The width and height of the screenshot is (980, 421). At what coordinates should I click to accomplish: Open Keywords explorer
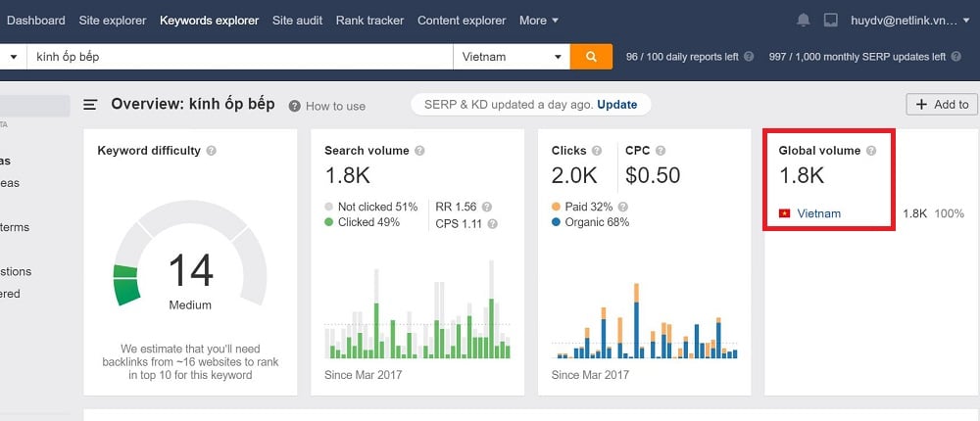[x=210, y=21]
